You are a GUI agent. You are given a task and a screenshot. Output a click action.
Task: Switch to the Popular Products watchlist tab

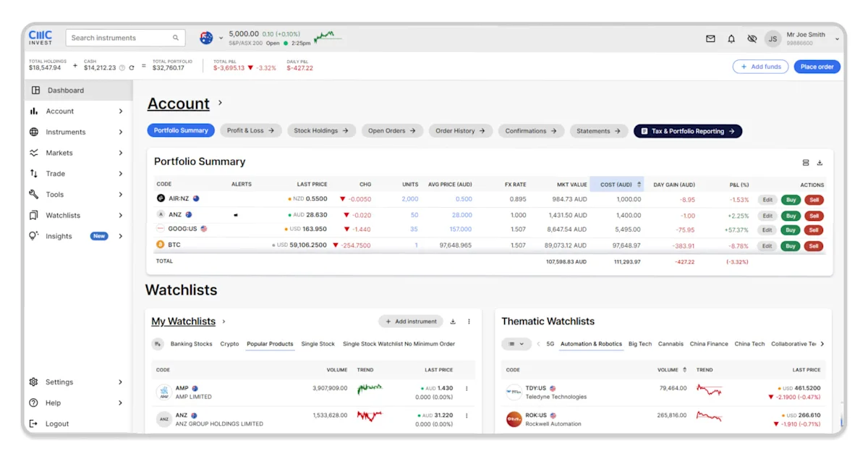[270, 344]
